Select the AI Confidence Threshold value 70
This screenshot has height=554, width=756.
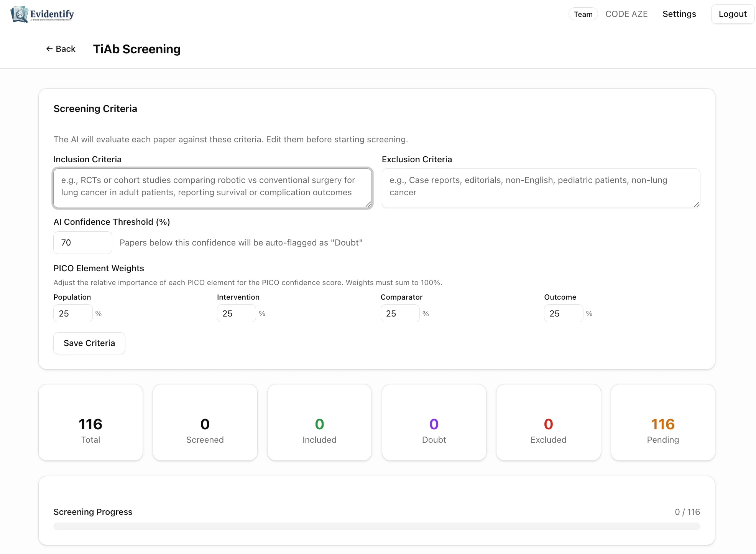click(82, 242)
